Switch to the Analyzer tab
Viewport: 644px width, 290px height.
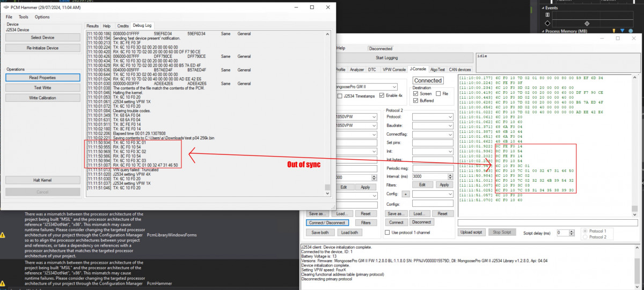(x=357, y=70)
